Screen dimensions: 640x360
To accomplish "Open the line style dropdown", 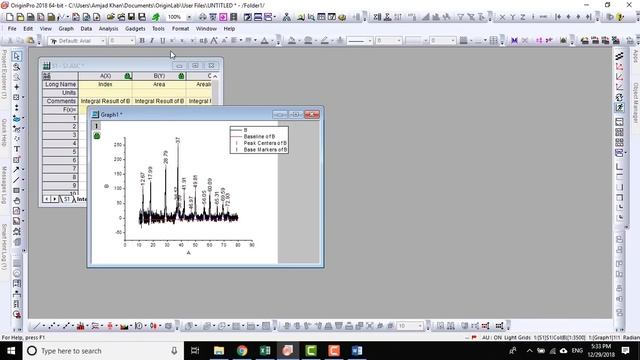I will tap(370, 41).
